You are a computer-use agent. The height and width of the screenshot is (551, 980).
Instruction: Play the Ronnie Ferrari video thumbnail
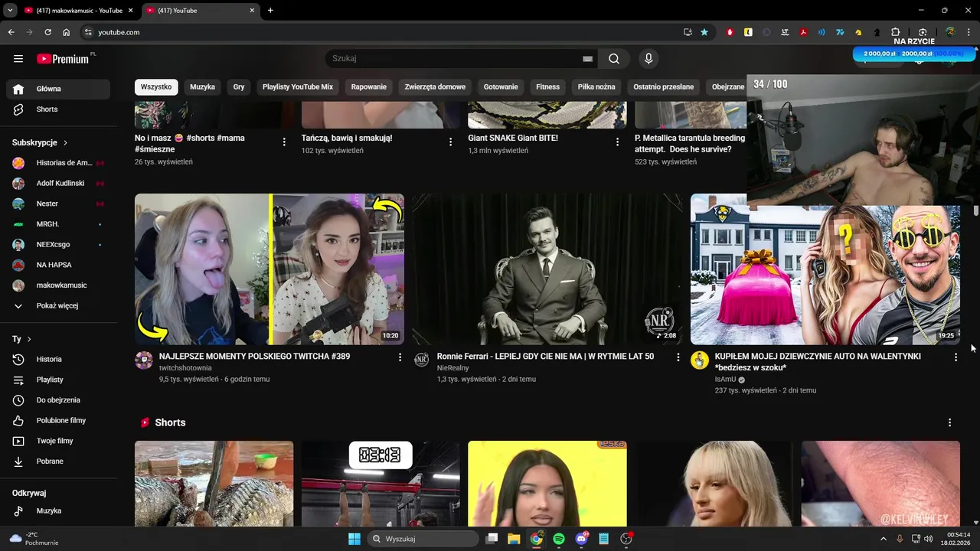(x=547, y=269)
